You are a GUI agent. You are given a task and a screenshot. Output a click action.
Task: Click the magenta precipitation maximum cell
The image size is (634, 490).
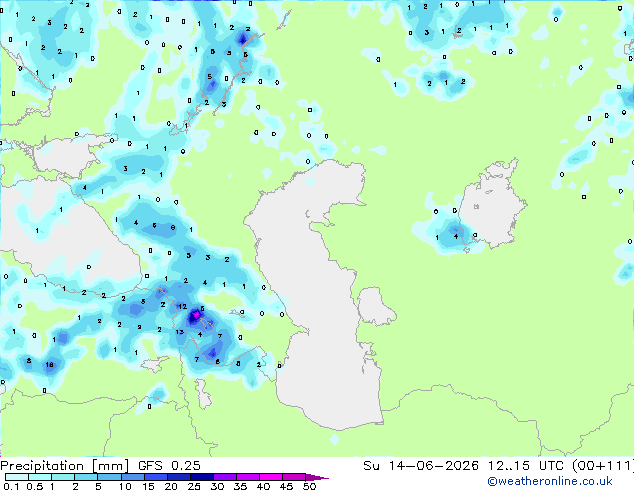tap(196, 314)
